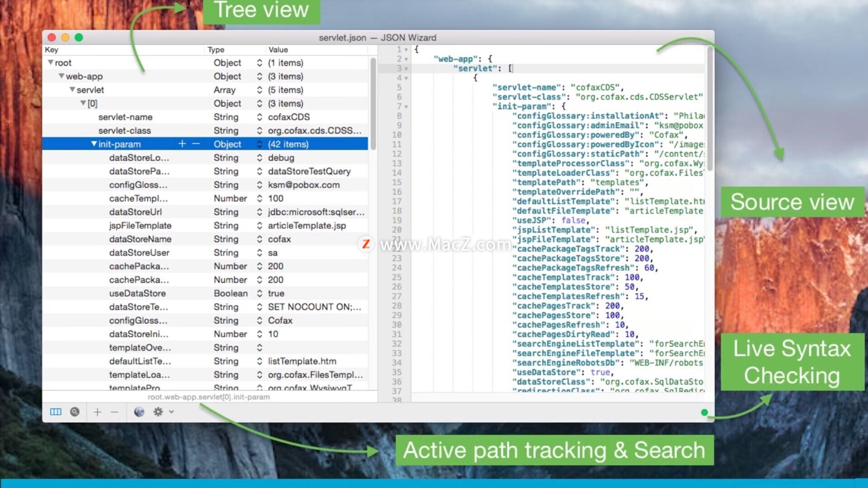Click value dataStoreTestQuery
Viewport: 868px width, 488px height.
pos(309,171)
